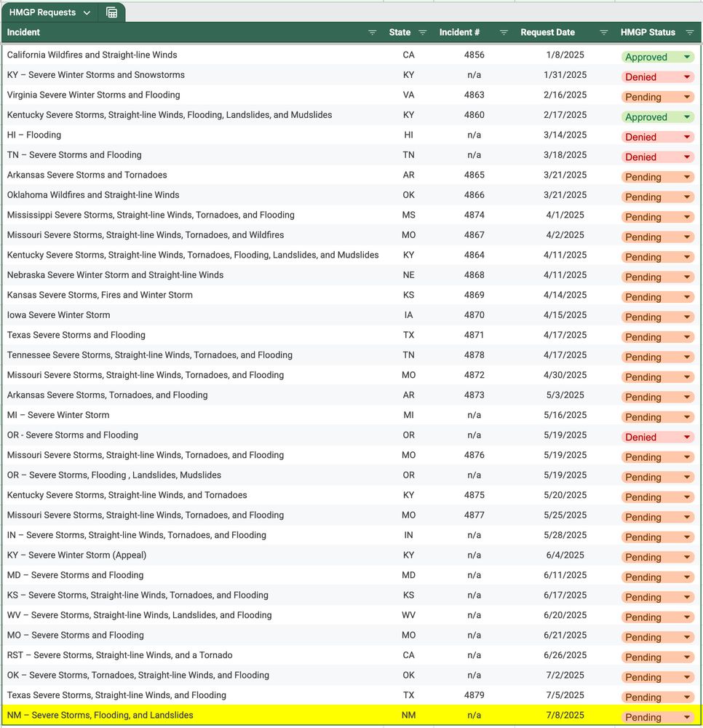
Task: Select the incident number cell '4871'
Action: [474, 335]
